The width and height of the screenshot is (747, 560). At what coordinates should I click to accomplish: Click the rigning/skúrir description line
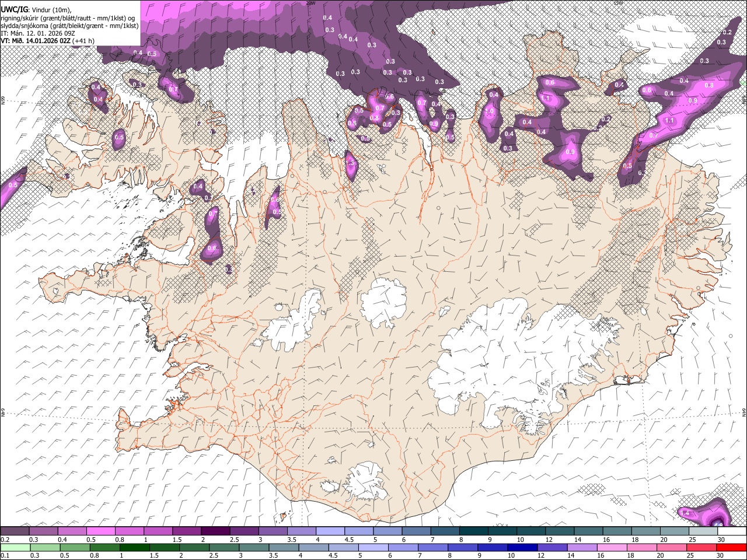coord(68,17)
